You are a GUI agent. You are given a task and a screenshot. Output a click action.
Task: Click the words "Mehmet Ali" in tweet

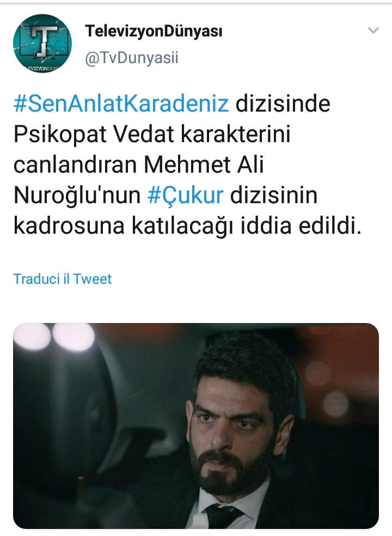(204, 165)
